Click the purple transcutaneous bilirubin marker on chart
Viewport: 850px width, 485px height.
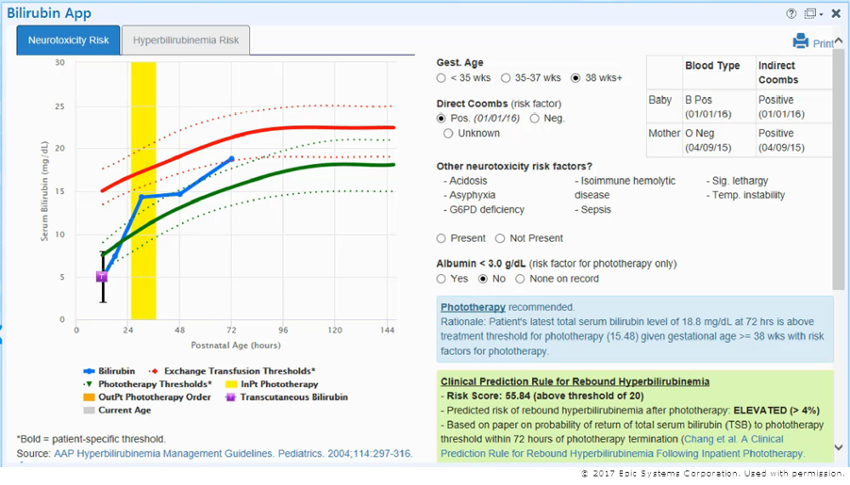[102, 277]
